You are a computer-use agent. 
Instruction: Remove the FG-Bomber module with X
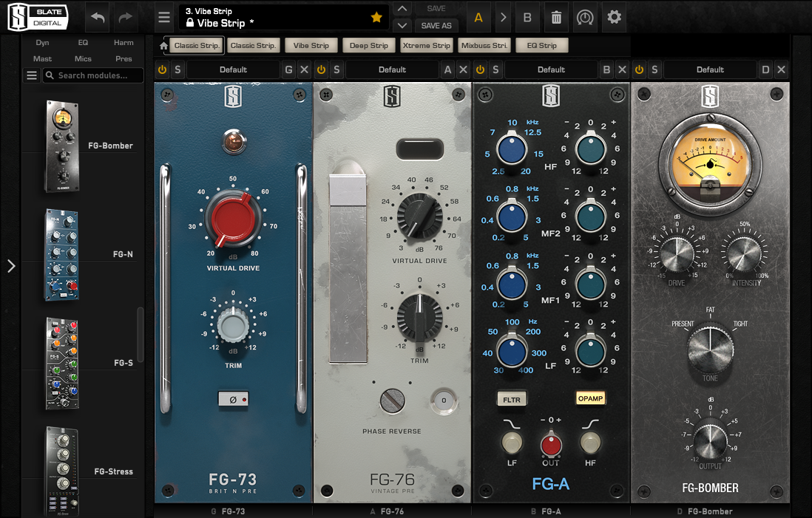[x=782, y=69]
